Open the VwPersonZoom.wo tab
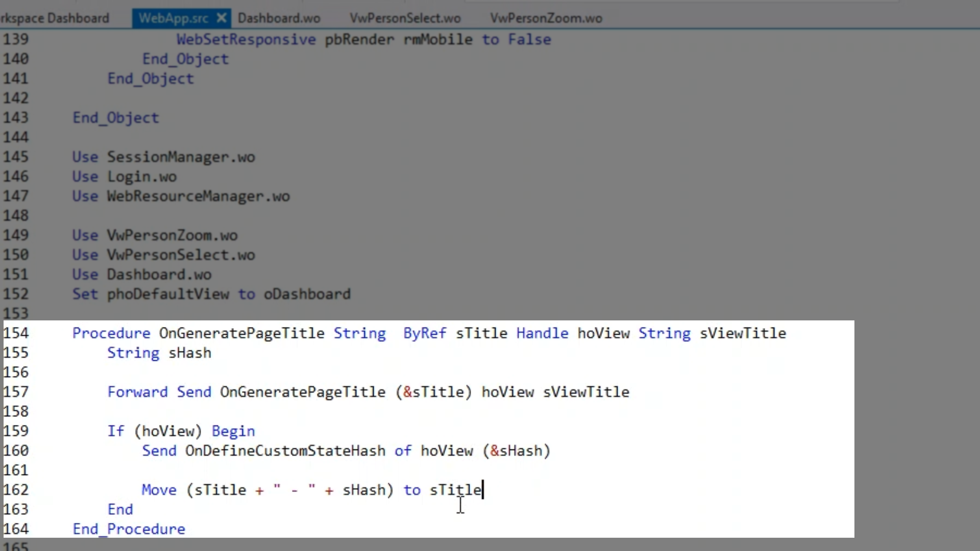Screen dimensions: 980x551 click(546, 18)
